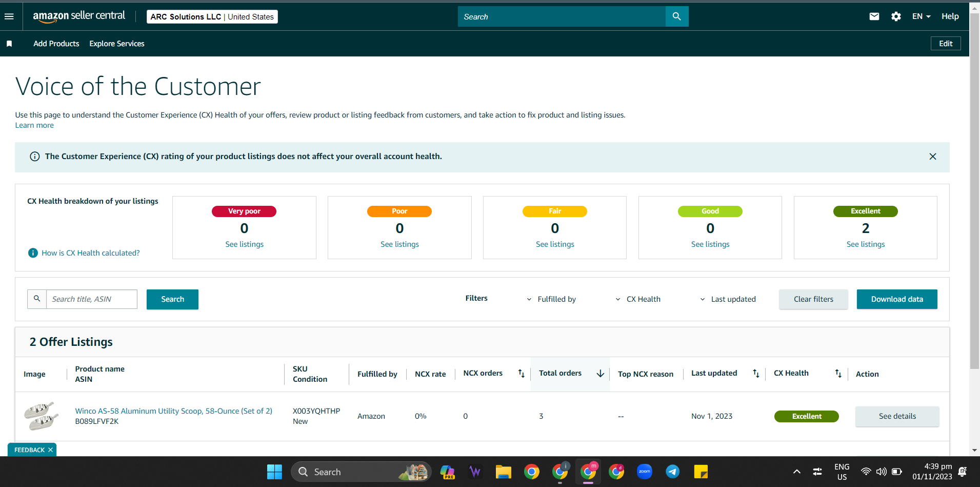Viewport: 980px width, 487px height.
Task: Download the listing data
Action: pyautogui.click(x=897, y=299)
